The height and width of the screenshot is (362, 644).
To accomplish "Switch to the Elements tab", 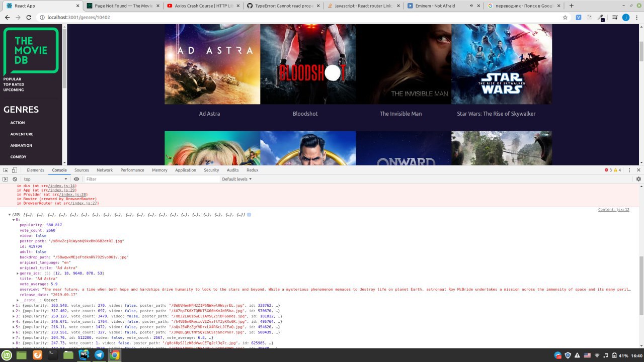I will (36, 170).
